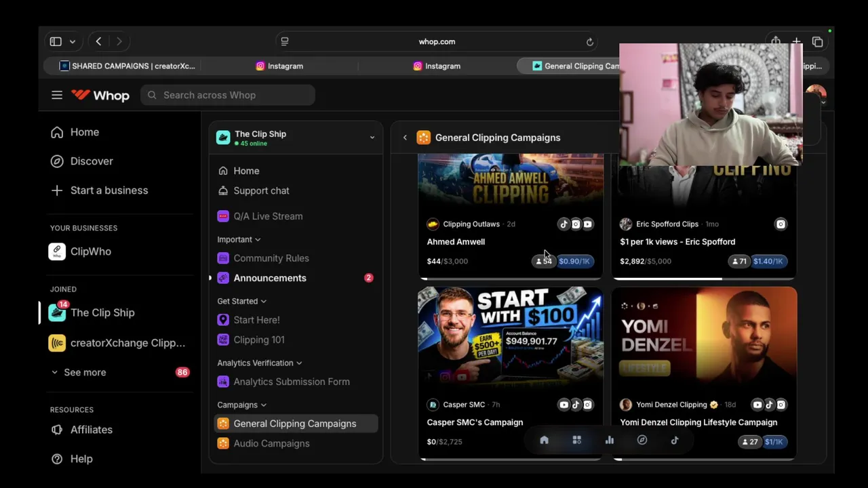
Task: Open Audio Campaigns
Action: click(x=263, y=443)
